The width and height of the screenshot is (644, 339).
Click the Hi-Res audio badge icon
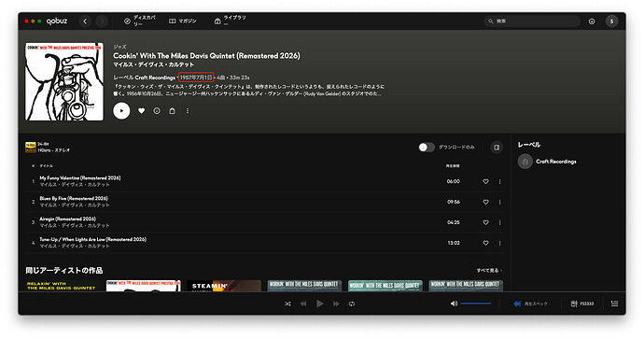31,148
